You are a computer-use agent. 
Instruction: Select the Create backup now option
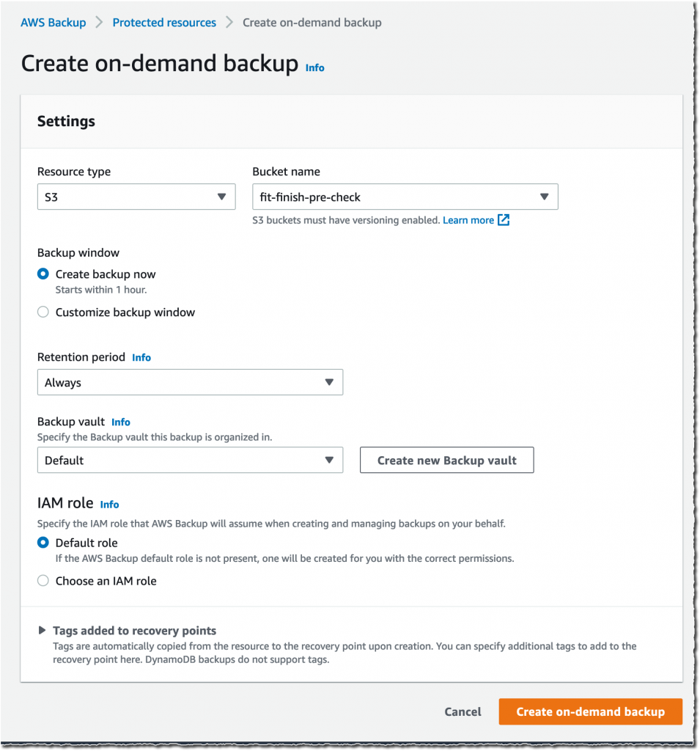(x=43, y=274)
